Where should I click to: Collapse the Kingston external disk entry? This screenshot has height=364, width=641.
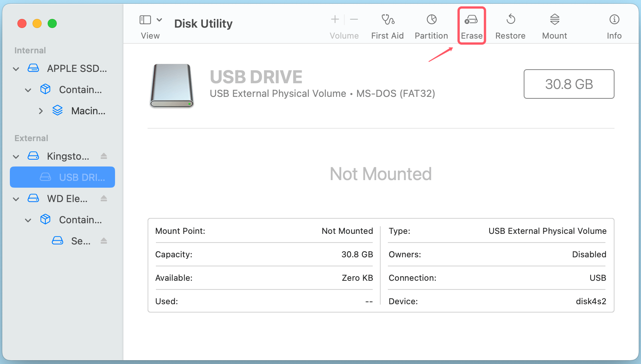tap(16, 156)
